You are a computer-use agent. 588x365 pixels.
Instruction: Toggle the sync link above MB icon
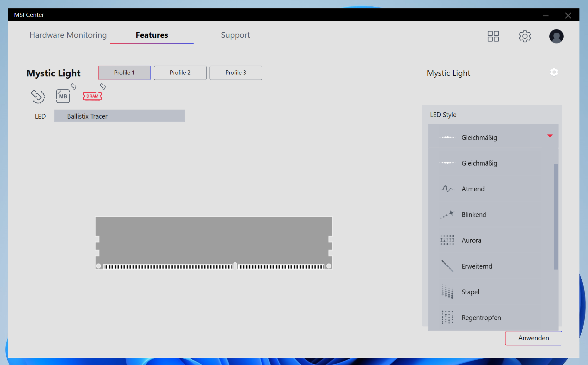73,86
